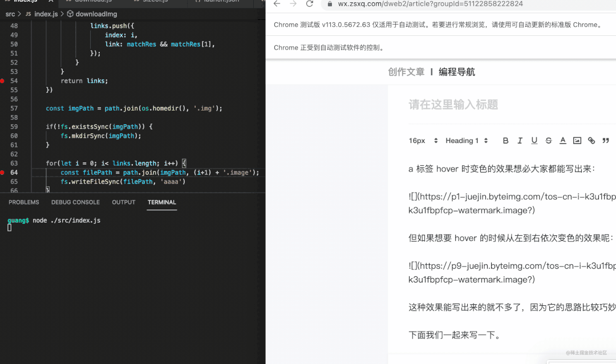This screenshot has height=364, width=616.
Task: Click the article title field placeholder
Action: (x=453, y=105)
